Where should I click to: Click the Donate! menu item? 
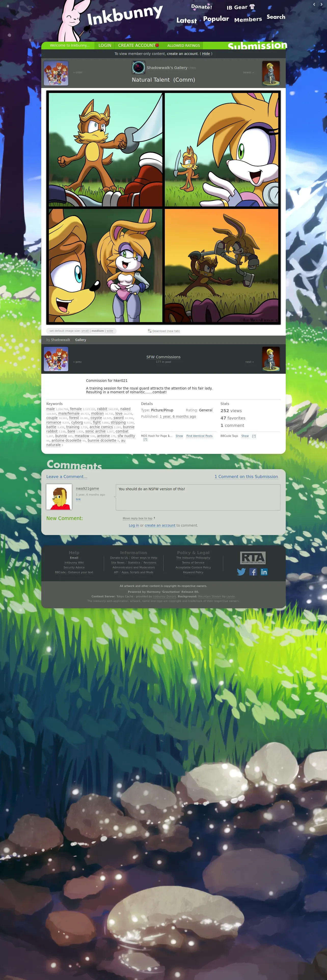(201, 6)
